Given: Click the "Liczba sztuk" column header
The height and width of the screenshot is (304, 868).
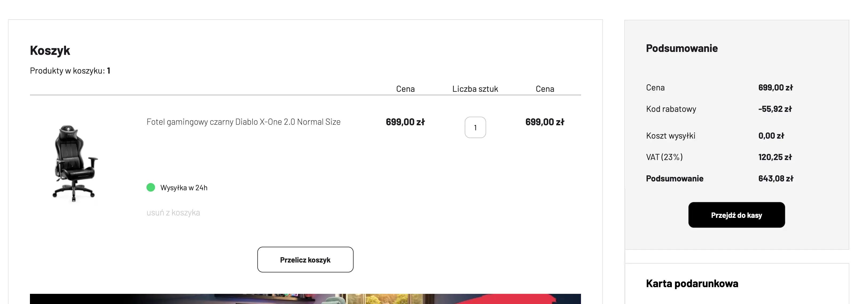Looking at the screenshot, I should pyautogui.click(x=475, y=89).
